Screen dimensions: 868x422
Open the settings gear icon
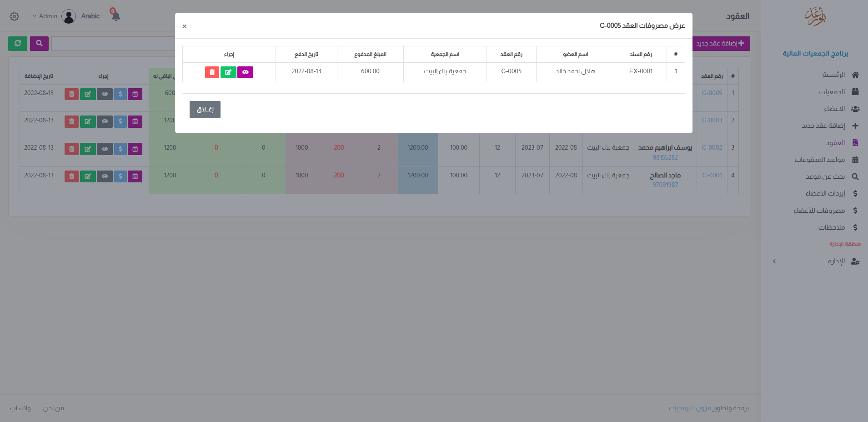(15, 16)
